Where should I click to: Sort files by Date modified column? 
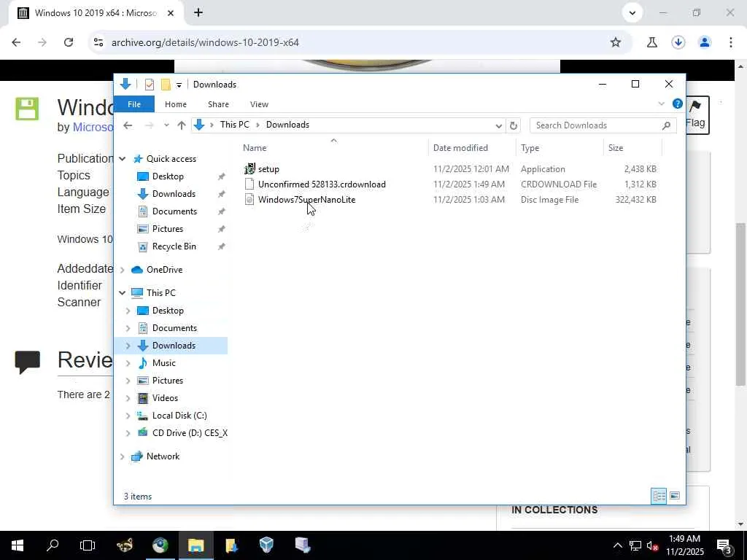pos(460,147)
